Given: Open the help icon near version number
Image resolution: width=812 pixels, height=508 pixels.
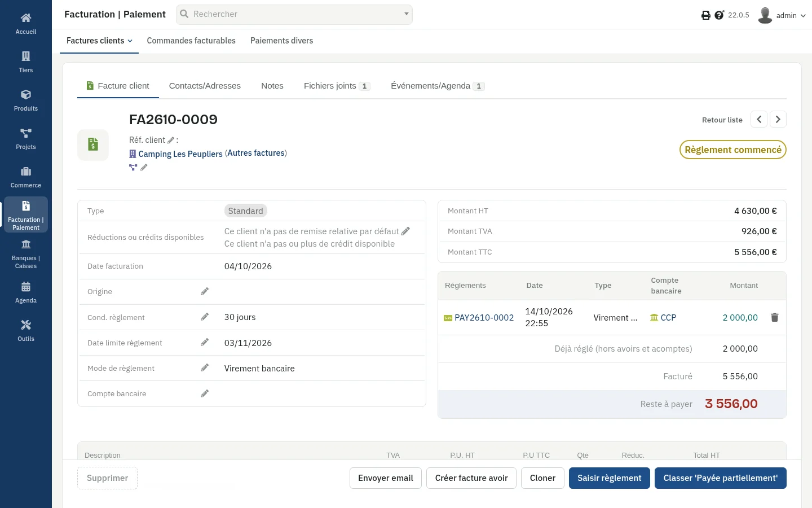Looking at the screenshot, I should (x=719, y=15).
